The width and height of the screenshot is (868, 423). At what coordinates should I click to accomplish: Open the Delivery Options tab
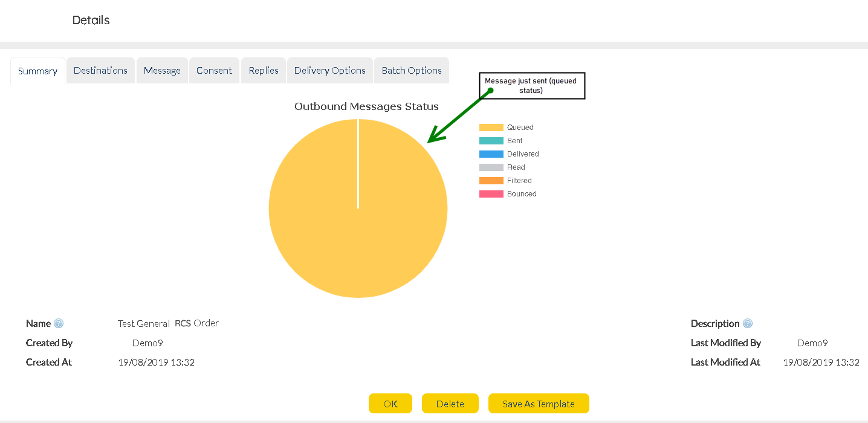tap(330, 70)
